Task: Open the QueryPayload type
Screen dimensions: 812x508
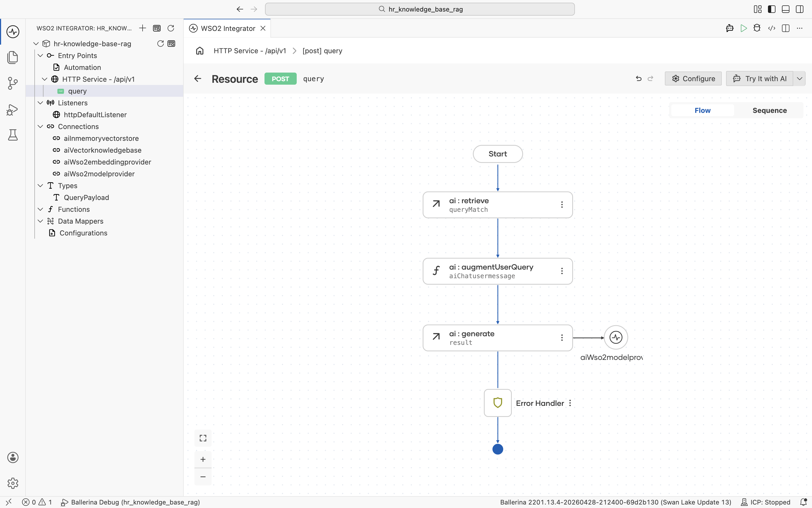Action: tap(105, 198)
